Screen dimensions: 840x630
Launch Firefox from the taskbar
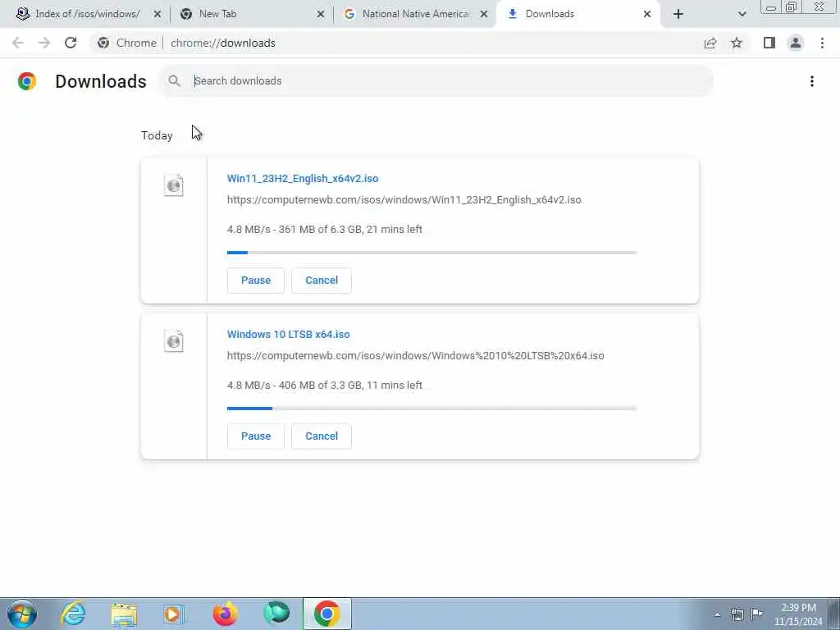click(225, 614)
